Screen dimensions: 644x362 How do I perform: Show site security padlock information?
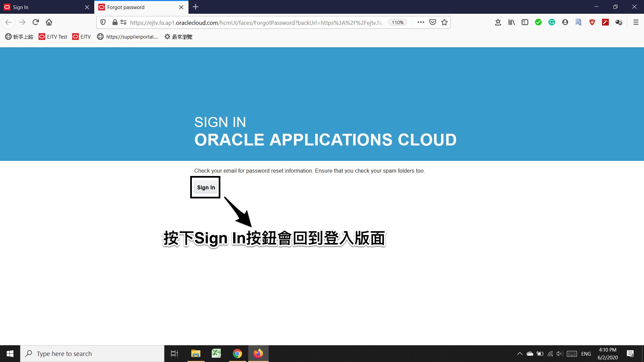[115, 22]
